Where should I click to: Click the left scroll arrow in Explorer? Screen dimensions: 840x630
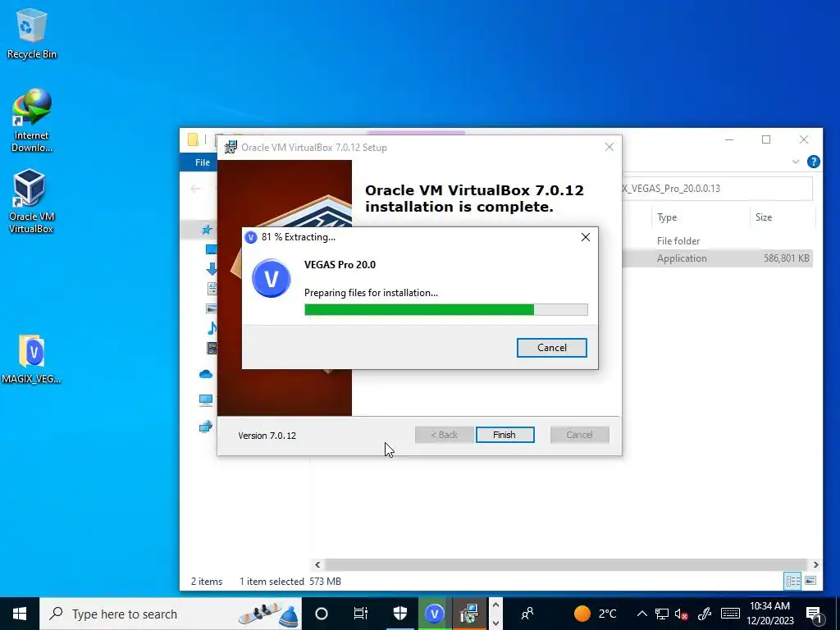click(317, 564)
